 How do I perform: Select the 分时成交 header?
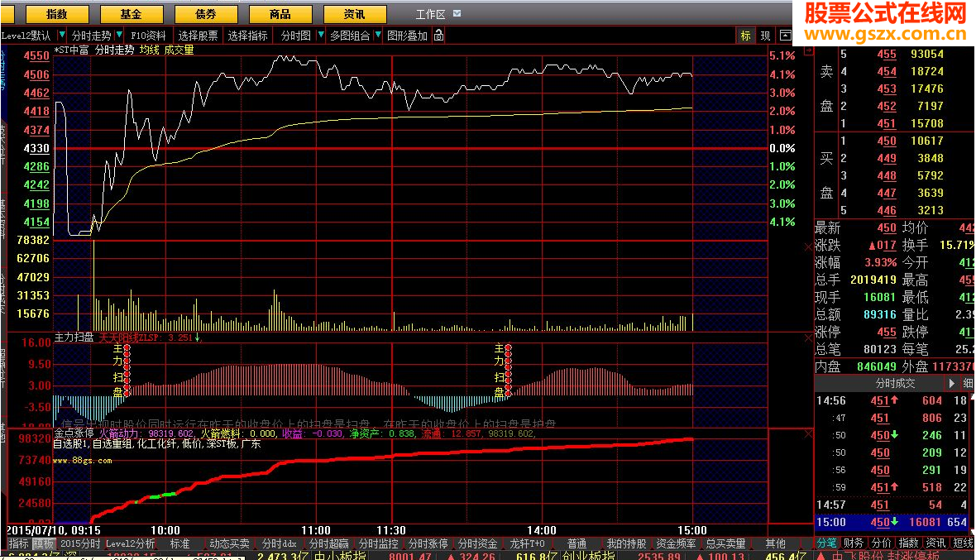coord(895,383)
